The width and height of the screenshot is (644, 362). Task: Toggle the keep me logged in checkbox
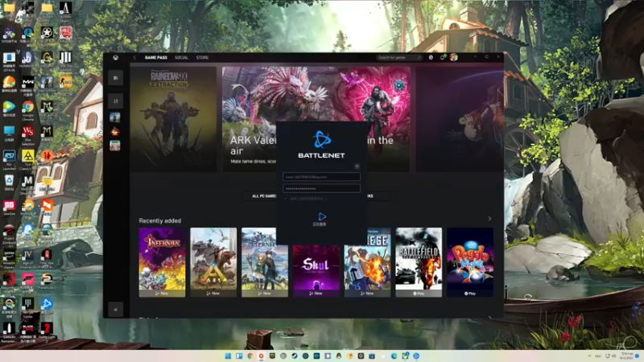pos(286,199)
